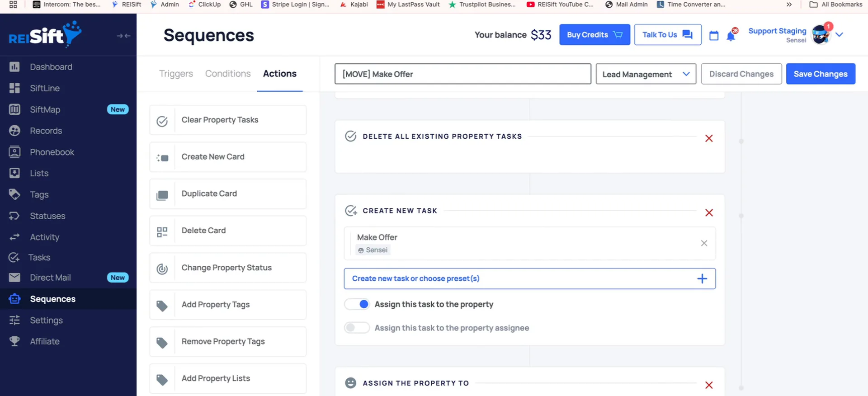Switch to the Triggers tab
The image size is (868, 396).
click(176, 74)
